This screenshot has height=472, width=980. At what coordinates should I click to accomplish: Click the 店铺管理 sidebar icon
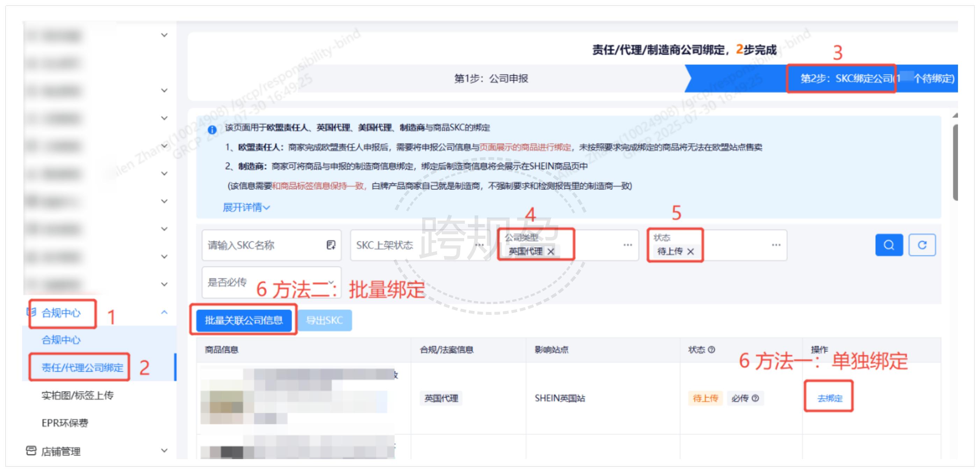[x=31, y=451]
